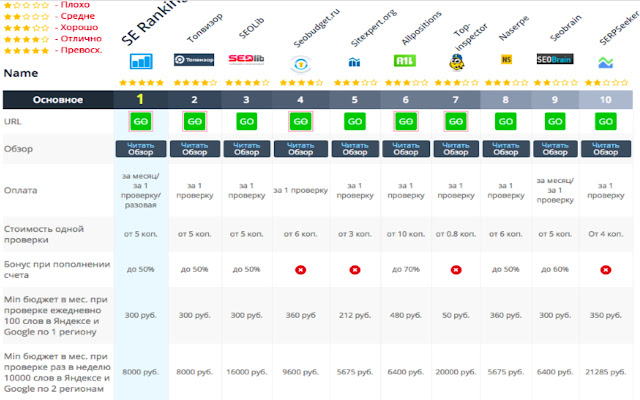The image size is (640, 400).
Task: Click Seobudget.ru star rating
Action: 301,83
